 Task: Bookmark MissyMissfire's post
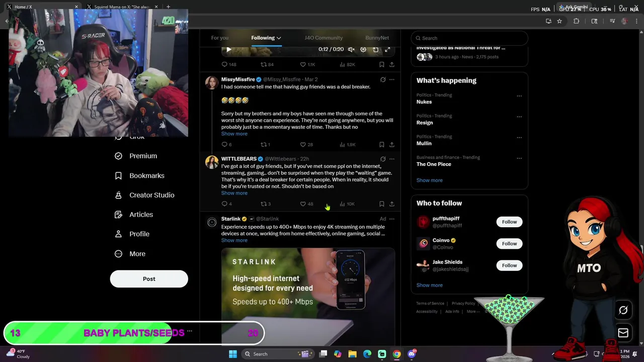pos(382,145)
